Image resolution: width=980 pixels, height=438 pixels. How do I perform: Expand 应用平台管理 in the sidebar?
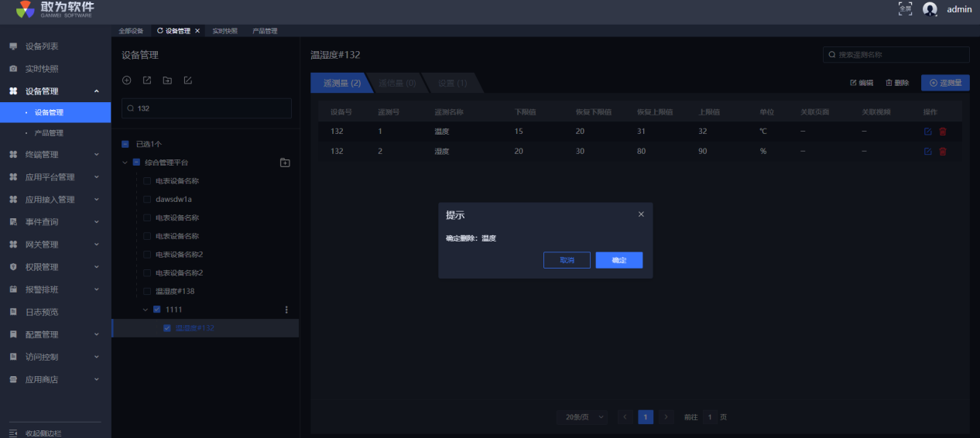[96, 177]
